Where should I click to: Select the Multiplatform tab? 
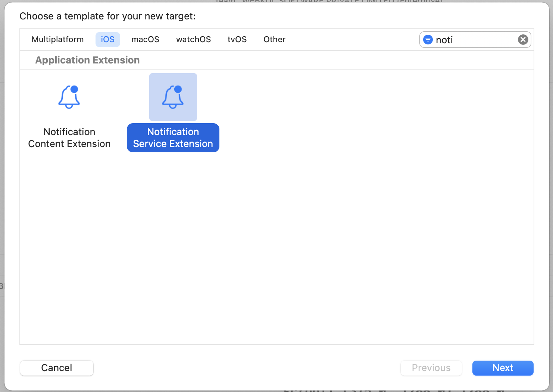coord(57,39)
